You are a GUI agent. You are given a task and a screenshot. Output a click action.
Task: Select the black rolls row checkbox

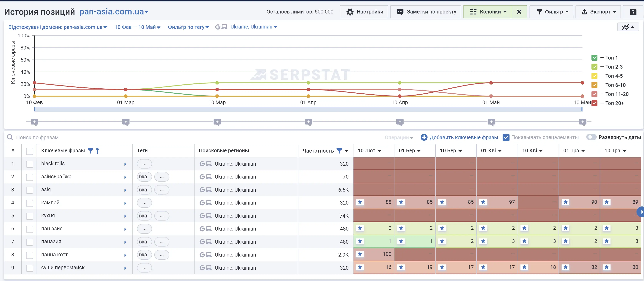(30, 164)
